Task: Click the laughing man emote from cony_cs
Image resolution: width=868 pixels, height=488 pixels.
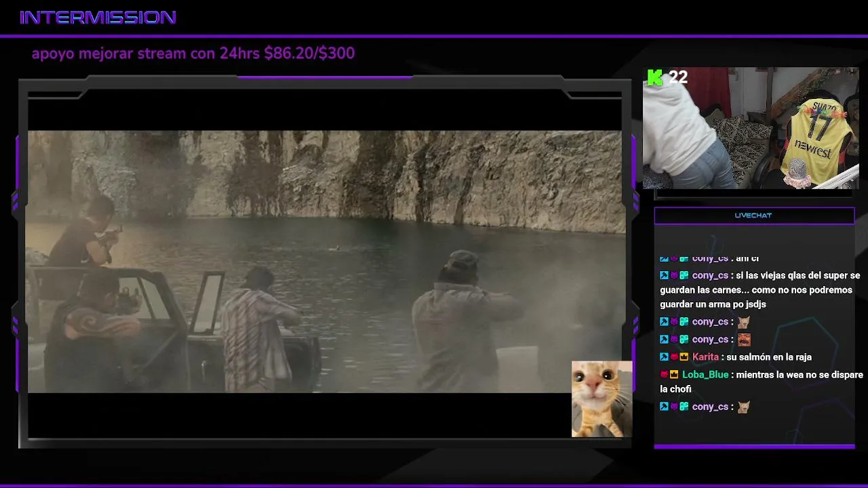Action: pyautogui.click(x=744, y=340)
